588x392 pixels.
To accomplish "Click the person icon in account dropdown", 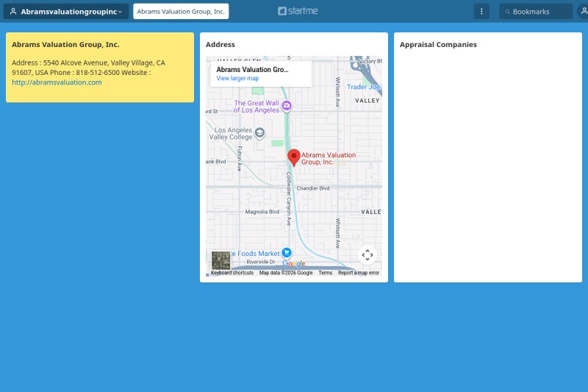I will point(13,11).
